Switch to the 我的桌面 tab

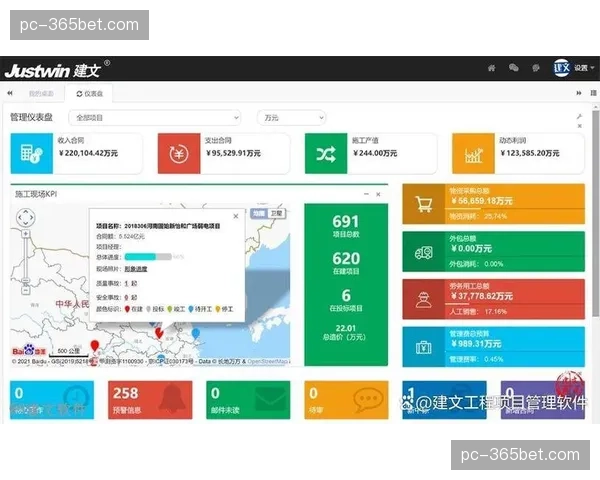39,92
